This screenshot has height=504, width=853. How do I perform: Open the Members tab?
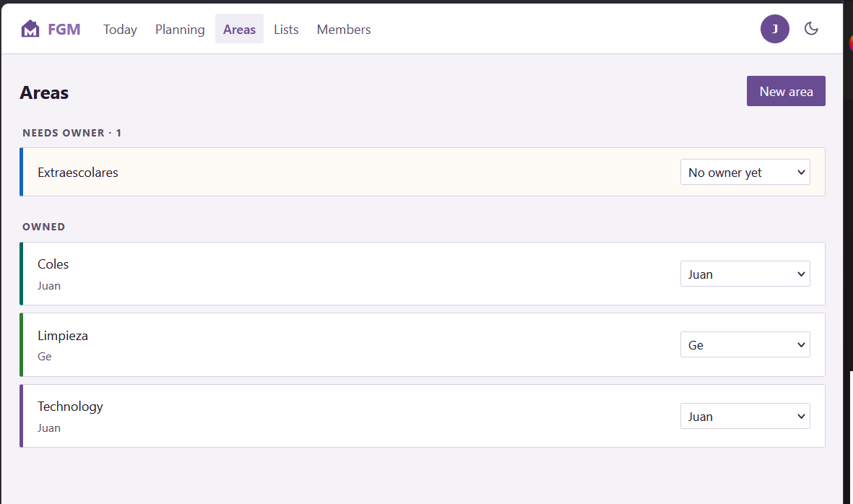click(344, 30)
